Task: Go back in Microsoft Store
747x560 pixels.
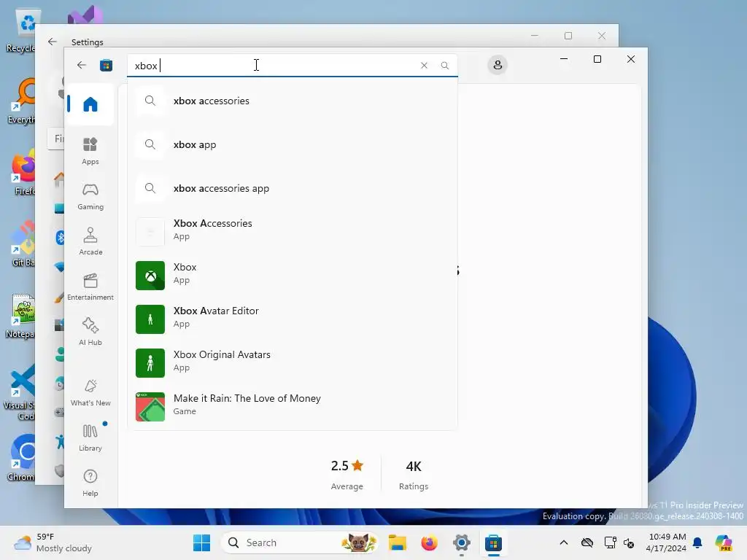Action: (x=82, y=65)
